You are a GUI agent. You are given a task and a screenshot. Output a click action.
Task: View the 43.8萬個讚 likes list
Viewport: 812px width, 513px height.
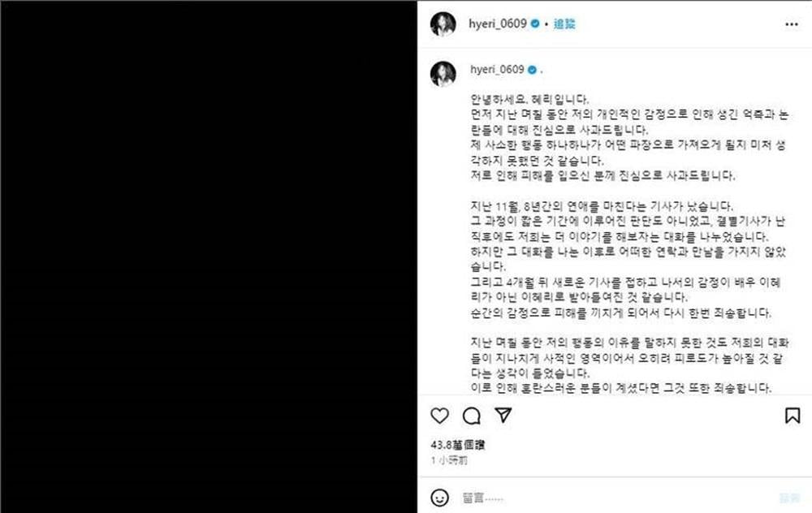tap(458, 445)
